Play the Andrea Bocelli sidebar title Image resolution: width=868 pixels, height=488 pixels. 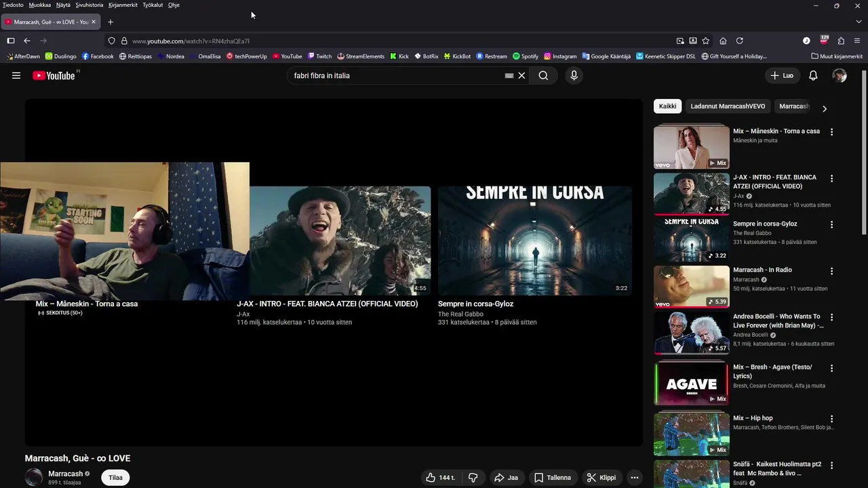(778, 321)
